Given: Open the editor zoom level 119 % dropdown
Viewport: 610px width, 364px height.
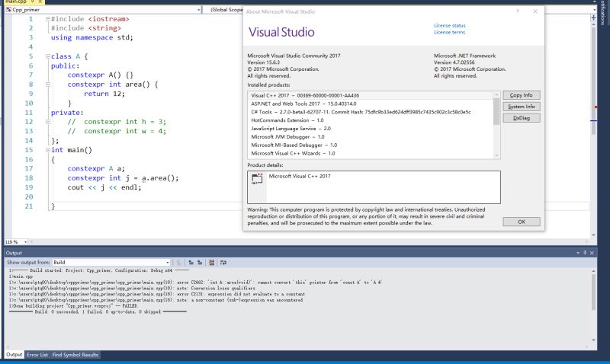Looking at the screenshot, I should pyautogui.click(x=16, y=242).
